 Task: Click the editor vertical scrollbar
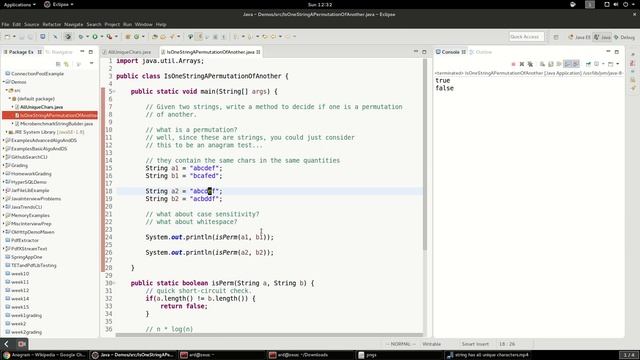[x=425, y=155]
